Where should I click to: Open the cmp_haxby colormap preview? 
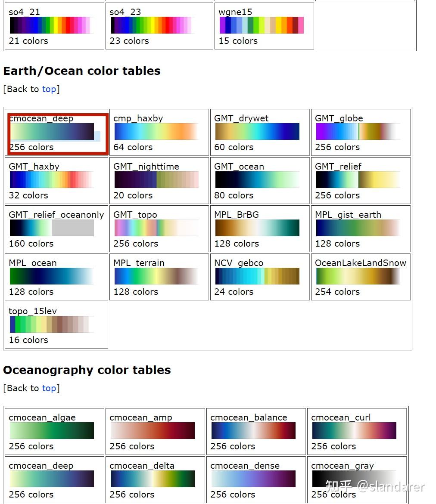(155, 131)
